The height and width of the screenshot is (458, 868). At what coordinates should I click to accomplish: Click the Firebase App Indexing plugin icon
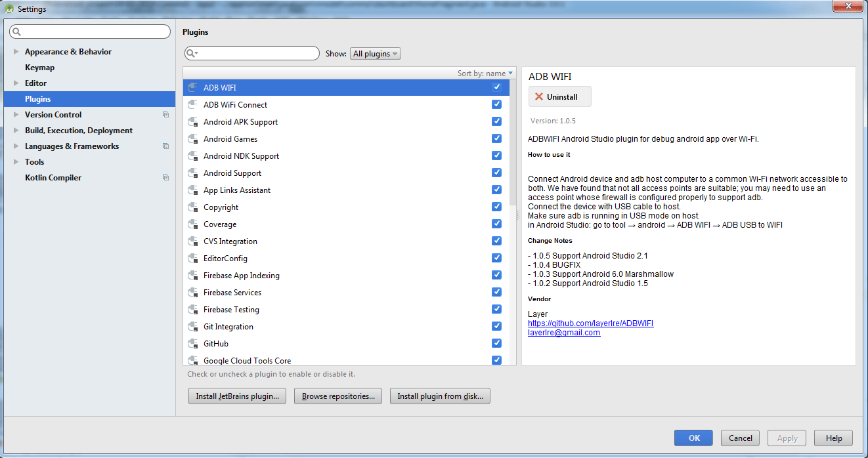point(192,275)
